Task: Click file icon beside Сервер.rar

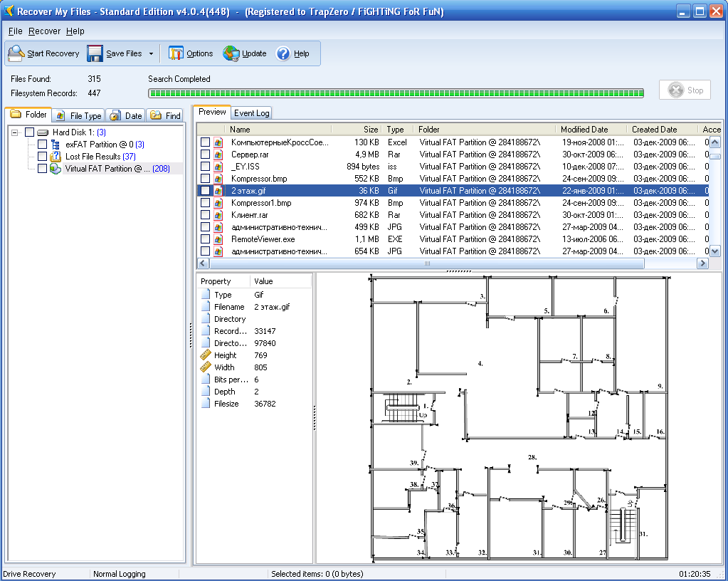Action: click(218, 155)
